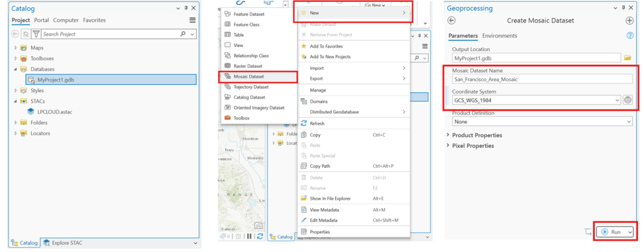
Task: Expand the Folders node in Catalog pane
Action: click(16, 123)
